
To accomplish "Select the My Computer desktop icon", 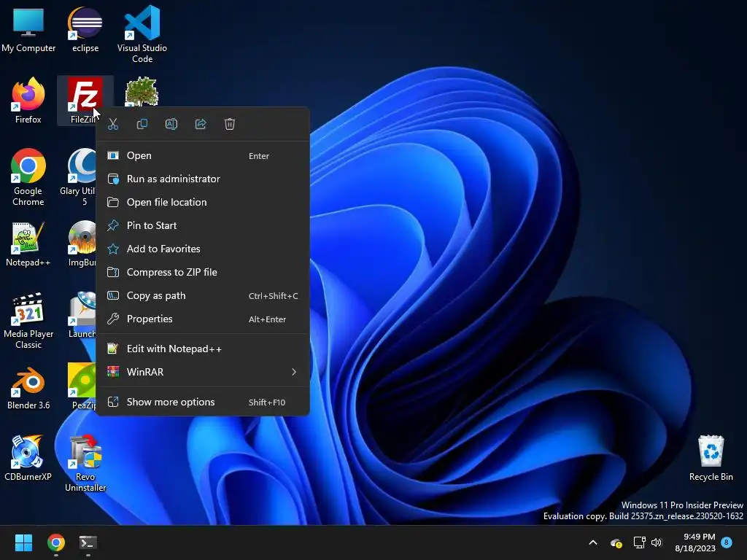I will click(28, 29).
